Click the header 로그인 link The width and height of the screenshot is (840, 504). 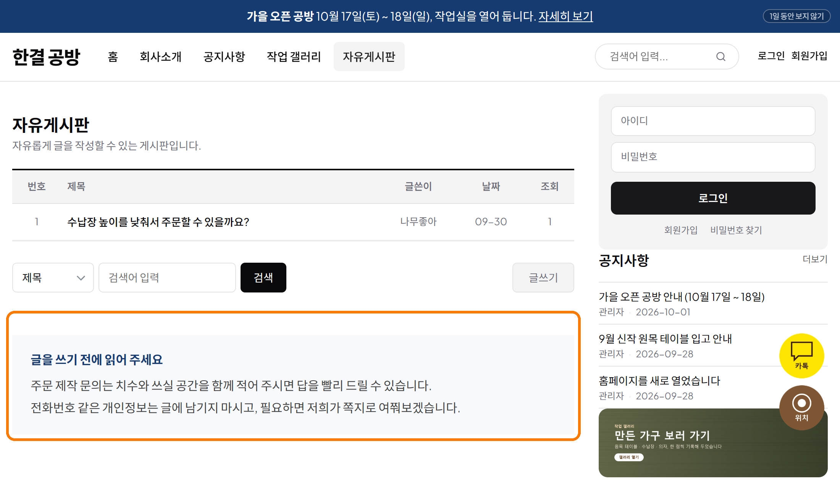771,56
